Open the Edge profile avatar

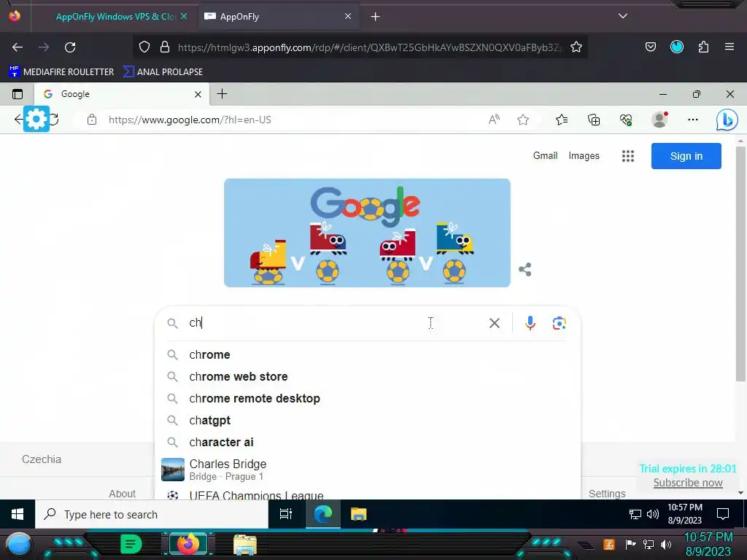[x=659, y=120]
